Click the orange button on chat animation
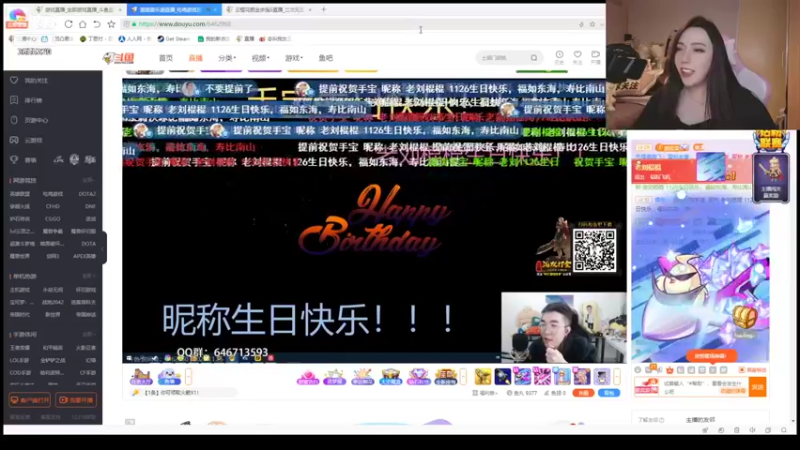 [x=711, y=356]
